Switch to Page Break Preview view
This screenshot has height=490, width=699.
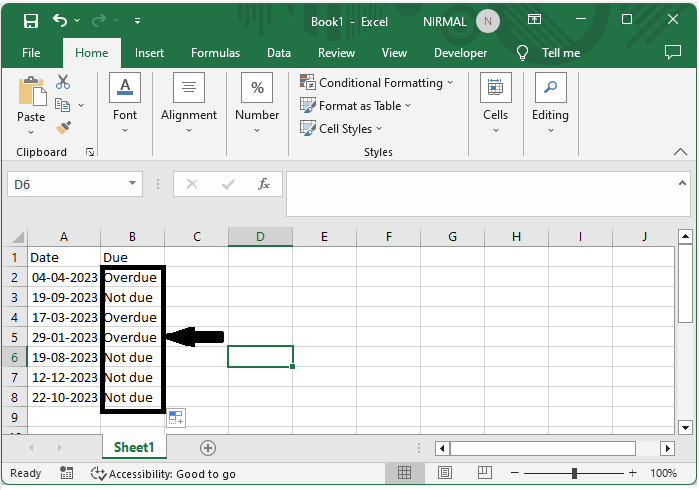(477, 473)
